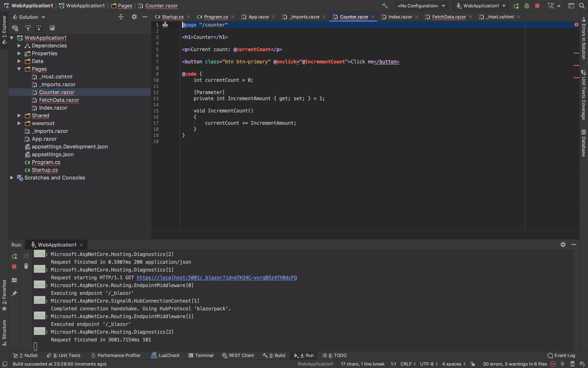
Task: Click the red error stop icon in the status bar
Action: pos(553,364)
